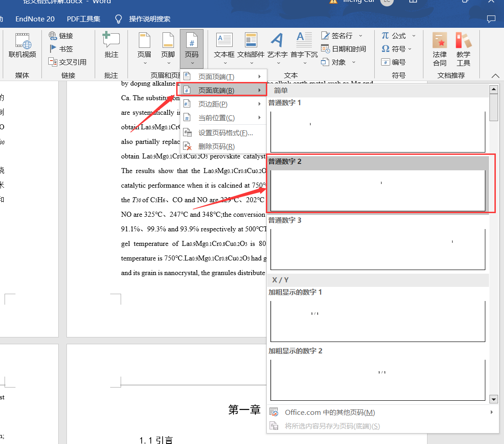Open the 页脚 footer menu
The height and width of the screenshot is (444, 504).
click(x=168, y=48)
